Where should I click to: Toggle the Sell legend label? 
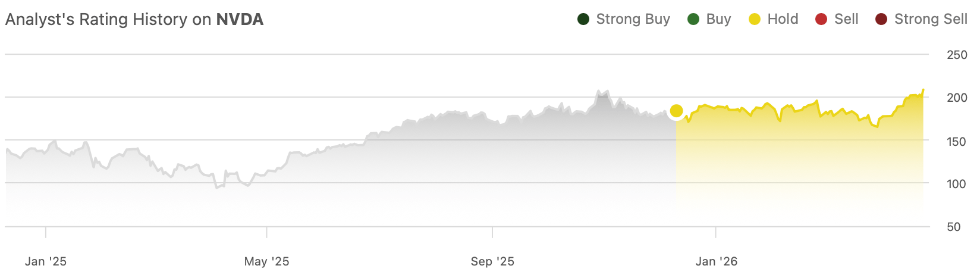click(x=846, y=20)
